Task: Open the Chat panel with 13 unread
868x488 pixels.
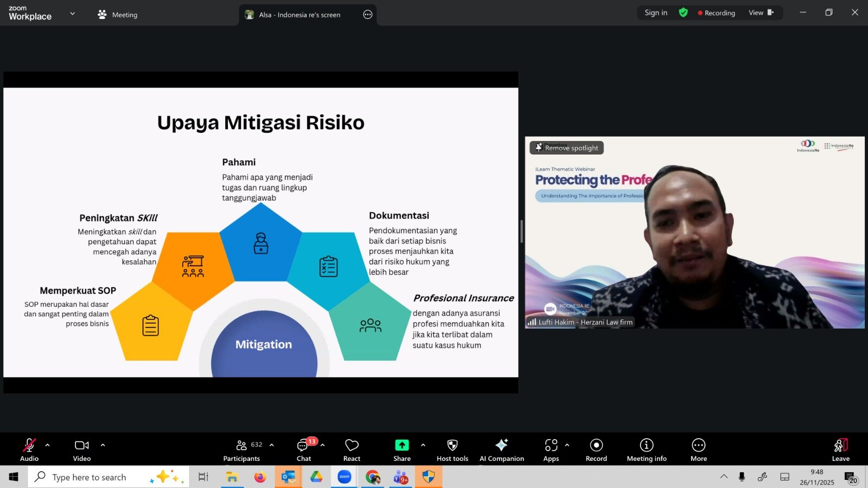Action: pos(304,450)
